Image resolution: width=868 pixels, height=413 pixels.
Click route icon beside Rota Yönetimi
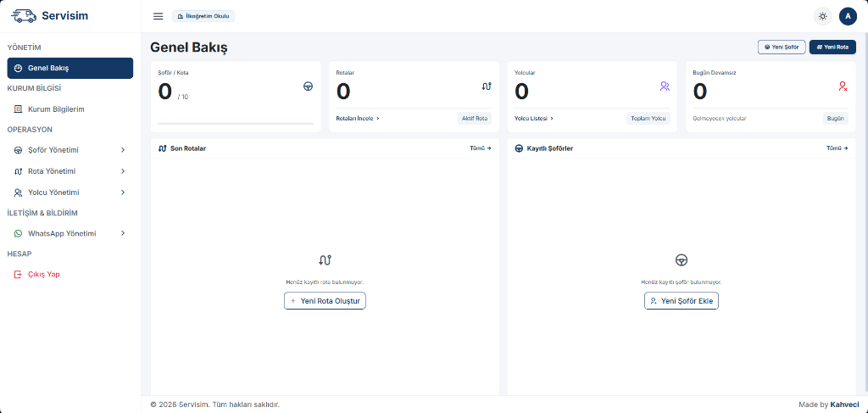(18, 171)
